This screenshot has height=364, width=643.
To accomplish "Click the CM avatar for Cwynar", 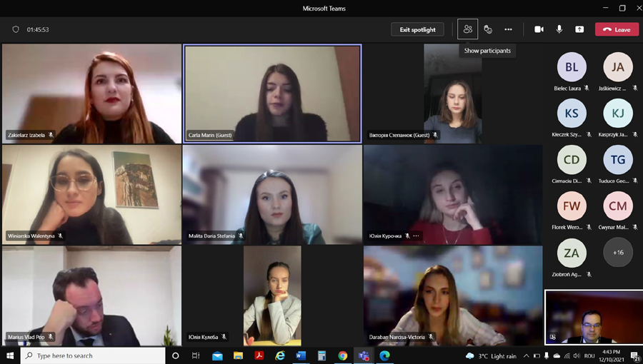I will (617, 206).
